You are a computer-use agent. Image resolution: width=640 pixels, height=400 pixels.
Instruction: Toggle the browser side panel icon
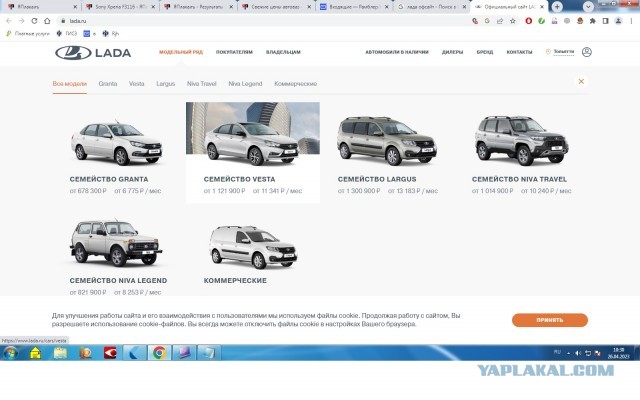[605, 21]
